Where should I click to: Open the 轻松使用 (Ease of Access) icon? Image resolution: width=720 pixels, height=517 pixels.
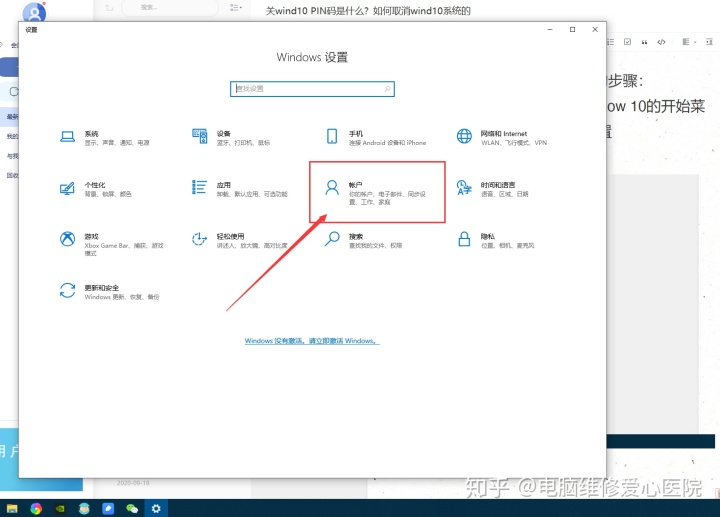(199, 239)
